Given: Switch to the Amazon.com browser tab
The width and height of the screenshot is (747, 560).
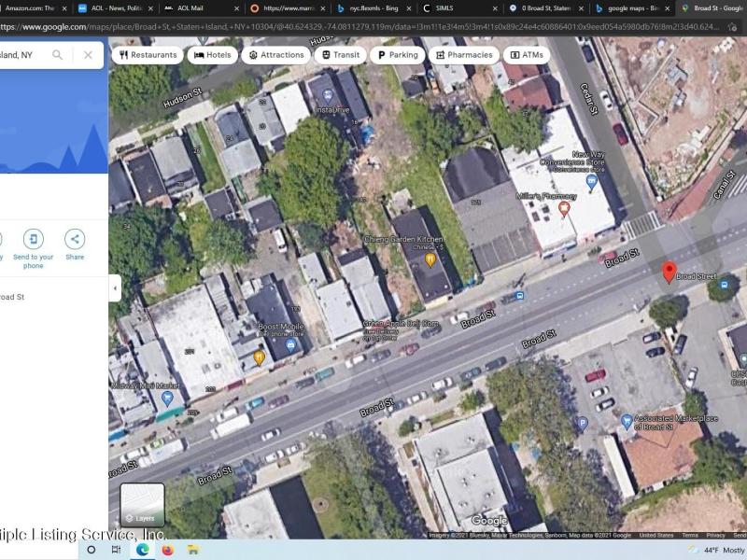Looking at the screenshot, I should (30, 8).
